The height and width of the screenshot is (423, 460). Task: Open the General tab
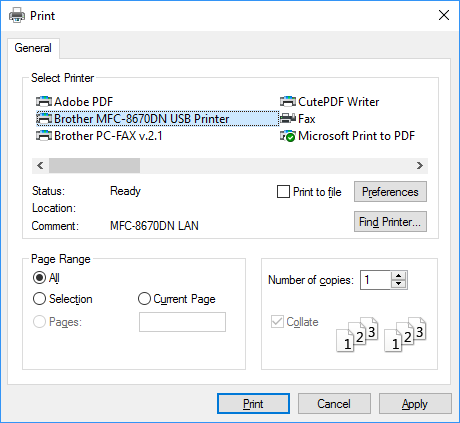(x=33, y=48)
